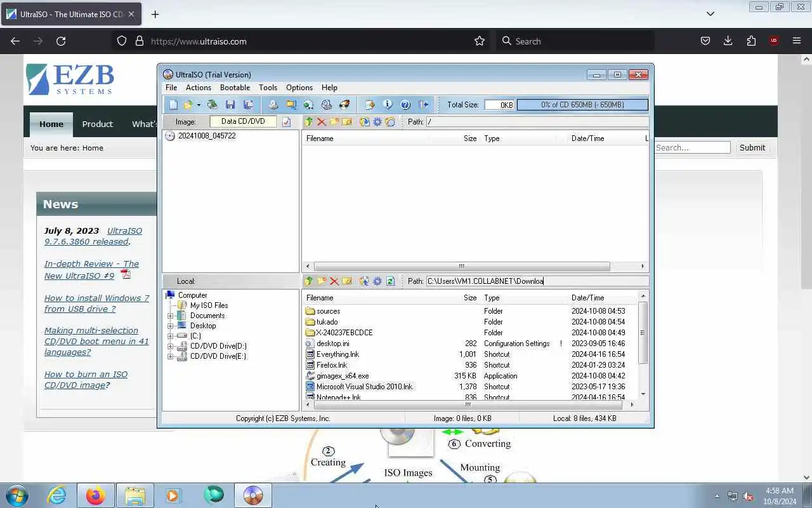Click the bookmark star in Firefox address bar

tap(480, 41)
